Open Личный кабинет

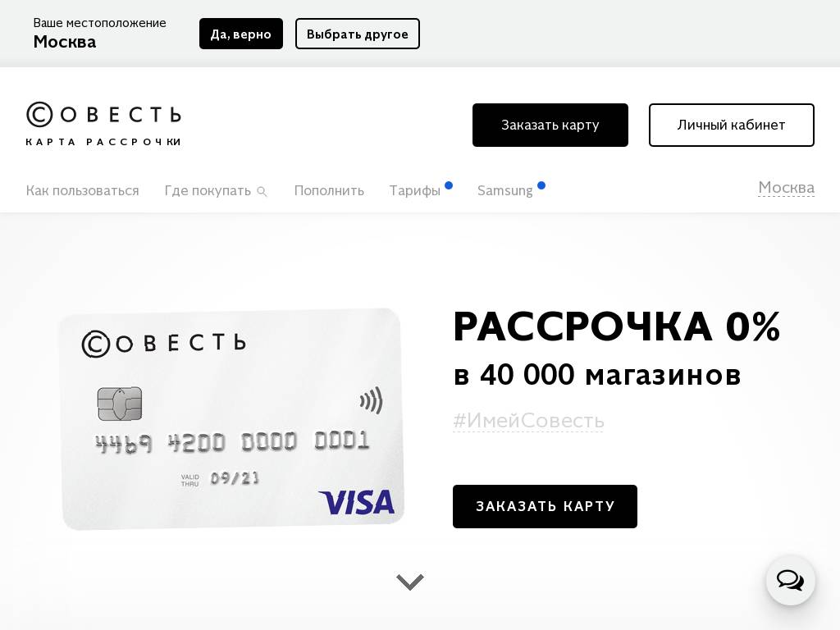(731, 125)
